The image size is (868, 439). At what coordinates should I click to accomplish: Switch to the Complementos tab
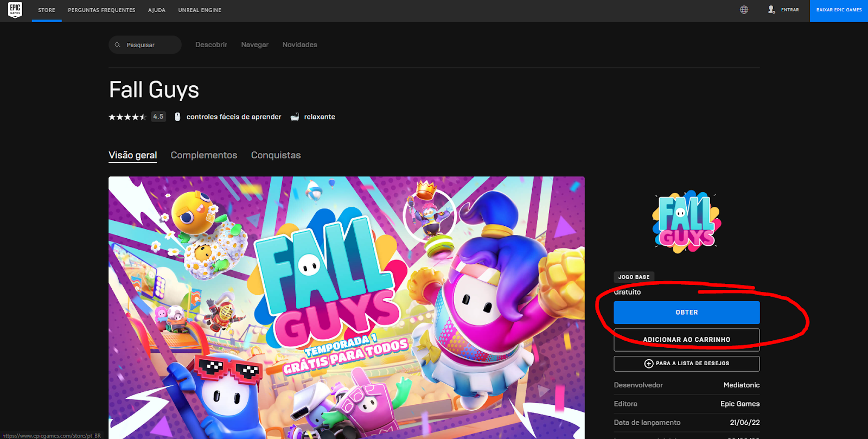point(204,155)
